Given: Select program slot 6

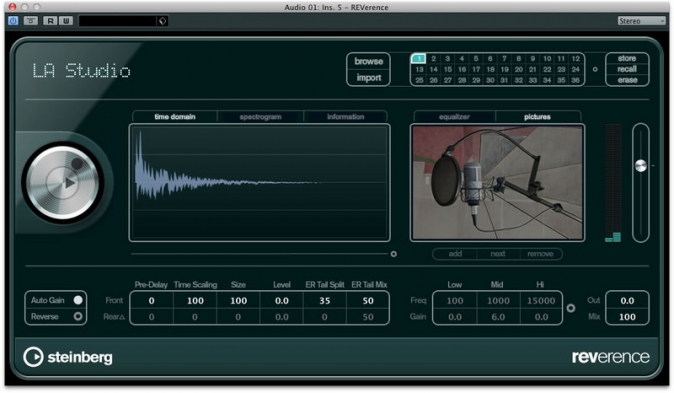Looking at the screenshot, I should (490, 58).
